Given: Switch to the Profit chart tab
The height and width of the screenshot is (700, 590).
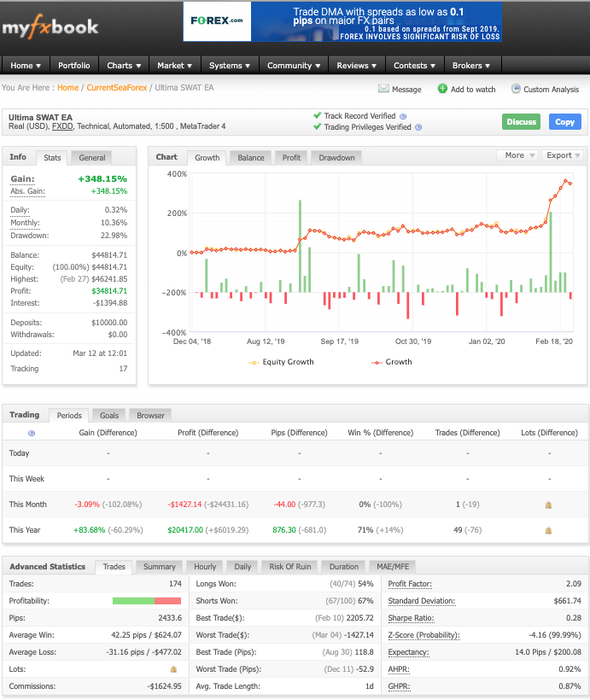Looking at the screenshot, I should click(x=291, y=158).
